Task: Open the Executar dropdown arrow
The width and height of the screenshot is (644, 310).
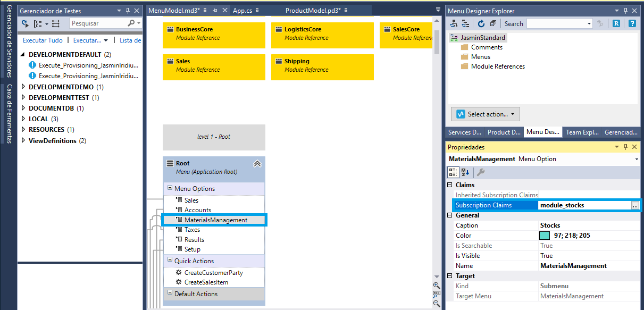Action: [106, 40]
